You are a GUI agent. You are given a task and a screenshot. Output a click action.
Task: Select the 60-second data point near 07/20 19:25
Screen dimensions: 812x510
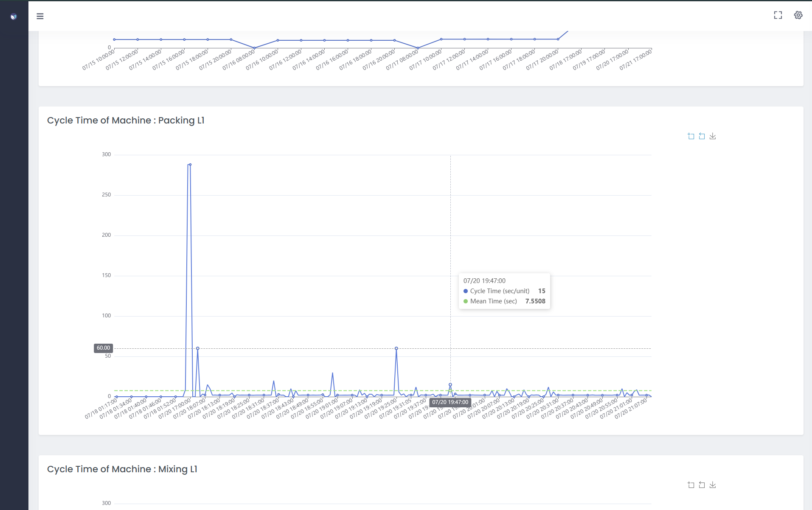coord(396,348)
